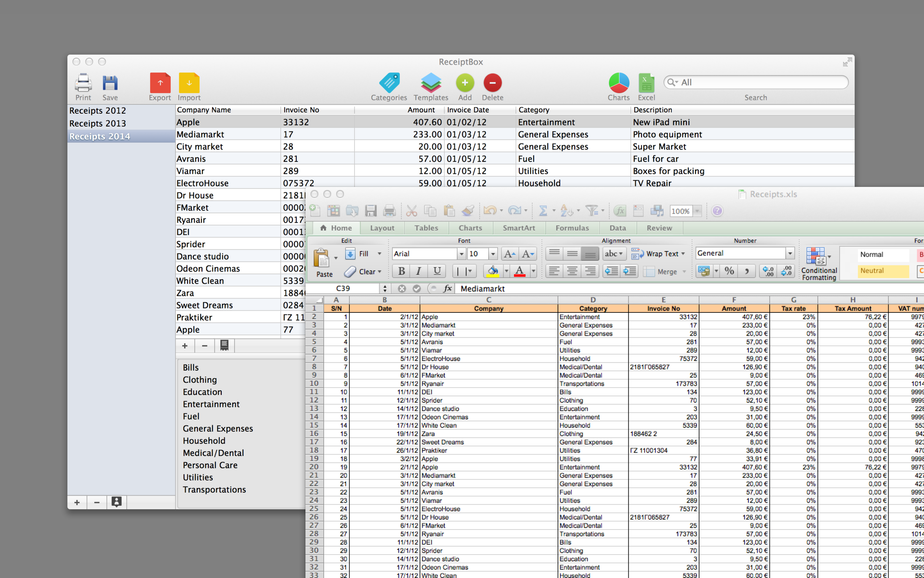This screenshot has height=578, width=924.
Task: Click the red font color button
Action: click(x=520, y=271)
